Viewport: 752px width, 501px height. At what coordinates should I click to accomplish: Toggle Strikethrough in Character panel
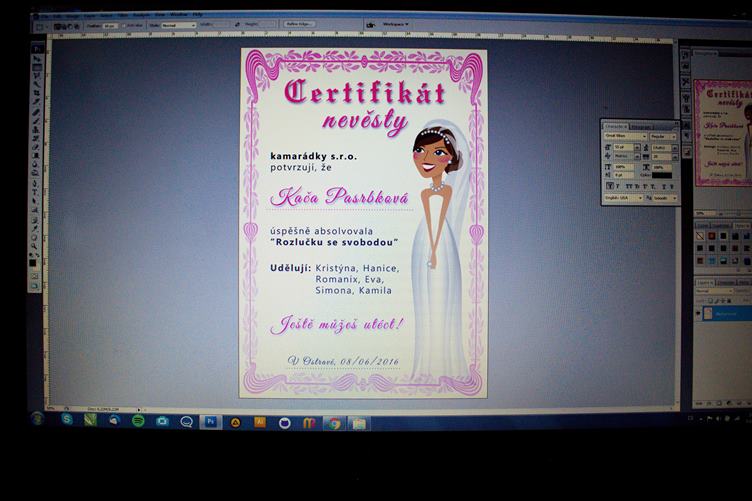tap(672, 186)
